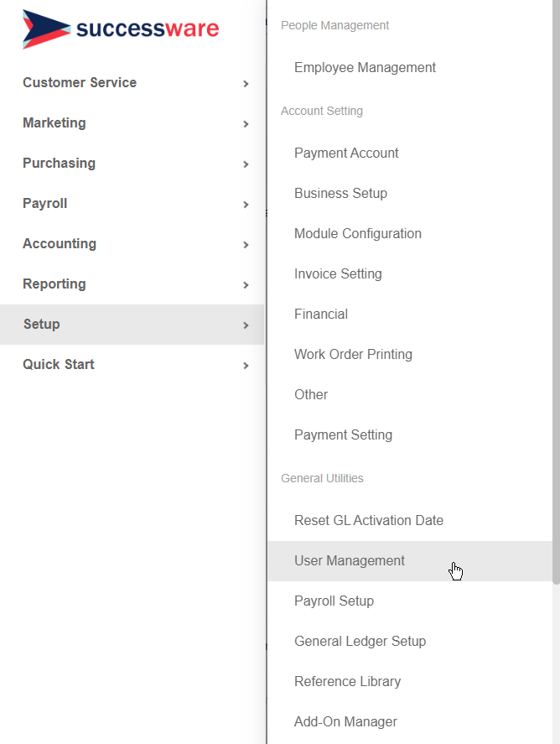560x744 pixels.
Task: Expand the Customer Service menu
Action: (80, 82)
